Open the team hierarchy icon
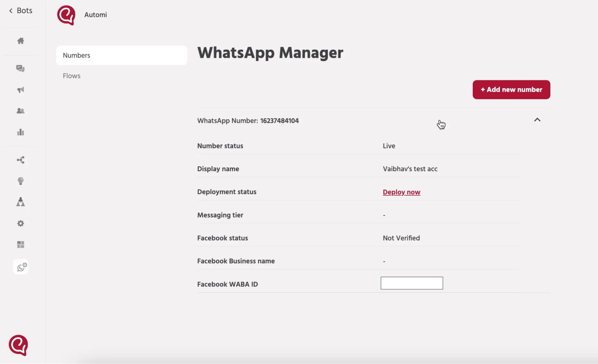 click(x=21, y=202)
